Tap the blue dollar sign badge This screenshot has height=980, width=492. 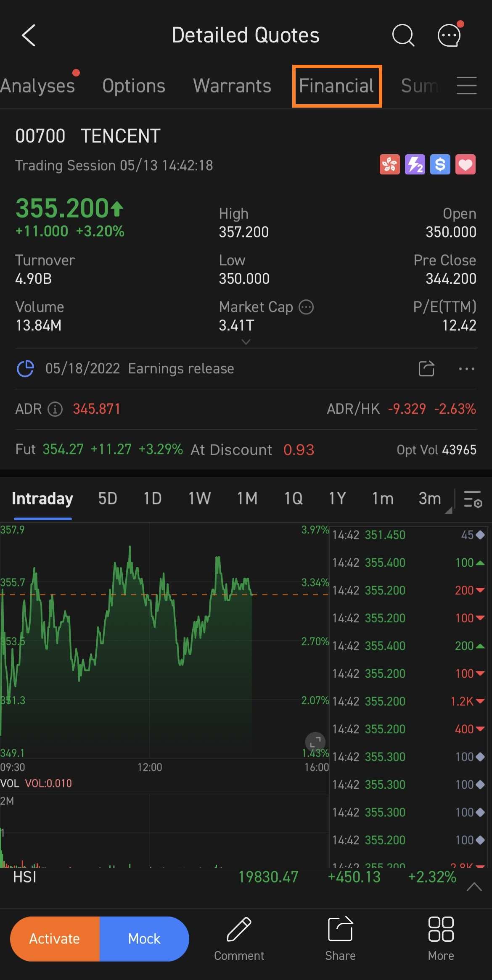tap(440, 164)
